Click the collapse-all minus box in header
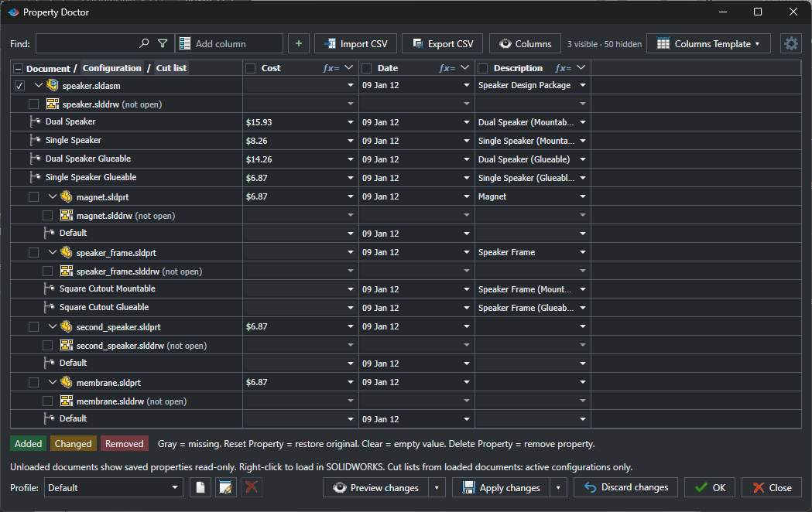 click(x=18, y=69)
